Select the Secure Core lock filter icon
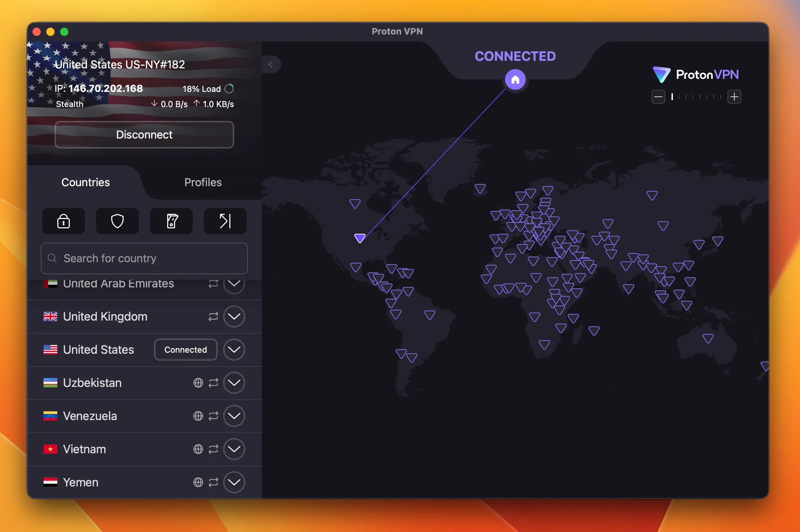The width and height of the screenshot is (800, 532). click(63, 221)
